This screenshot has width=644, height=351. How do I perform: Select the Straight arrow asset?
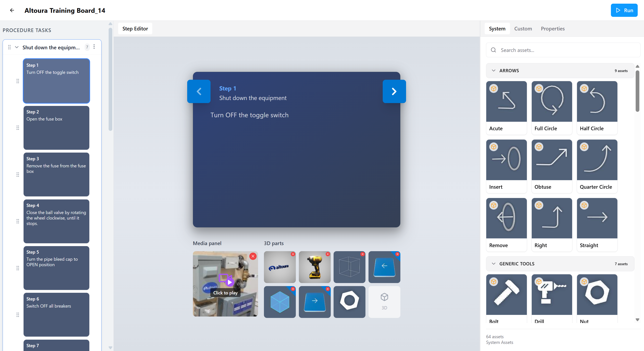(x=597, y=225)
